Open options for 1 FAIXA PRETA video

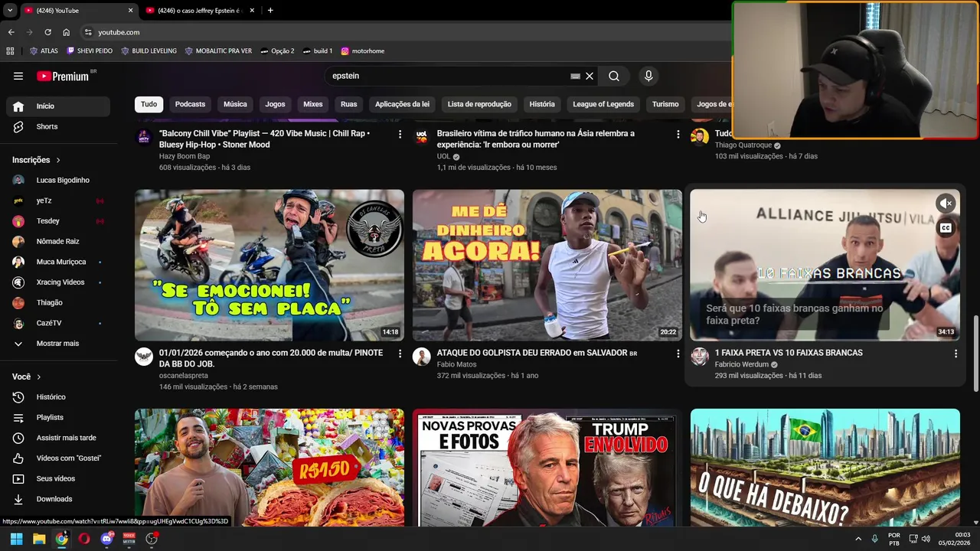pyautogui.click(x=955, y=354)
